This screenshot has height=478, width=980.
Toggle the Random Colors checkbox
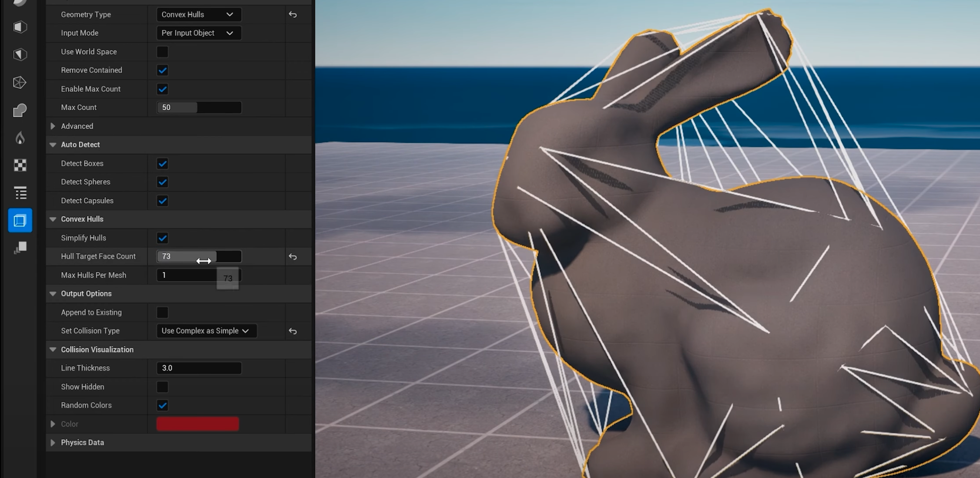[x=162, y=405]
